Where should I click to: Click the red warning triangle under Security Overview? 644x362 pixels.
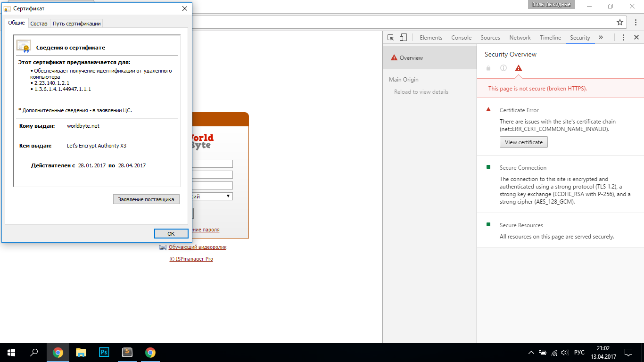[x=519, y=68]
